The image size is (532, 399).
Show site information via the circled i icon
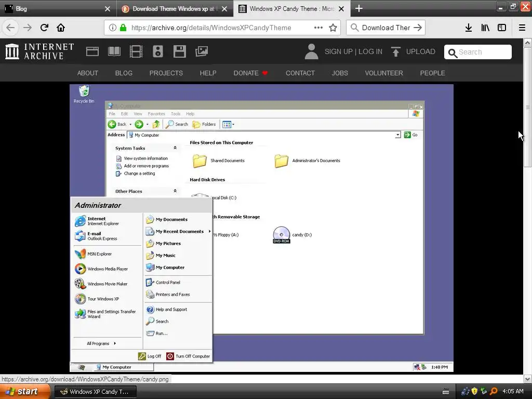(x=113, y=28)
